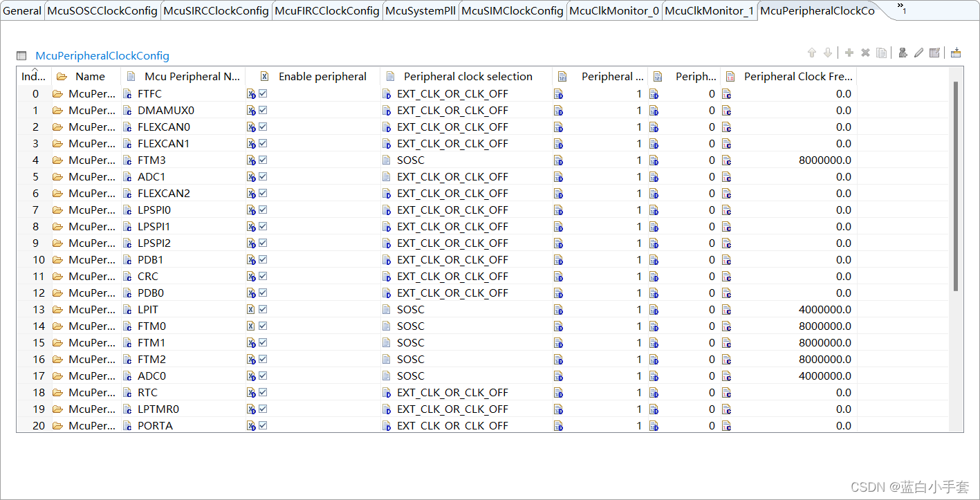Disable the peripheral checkbox for PDB0
This screenshot has width=980, height=500.
click(x=263, y=293)
